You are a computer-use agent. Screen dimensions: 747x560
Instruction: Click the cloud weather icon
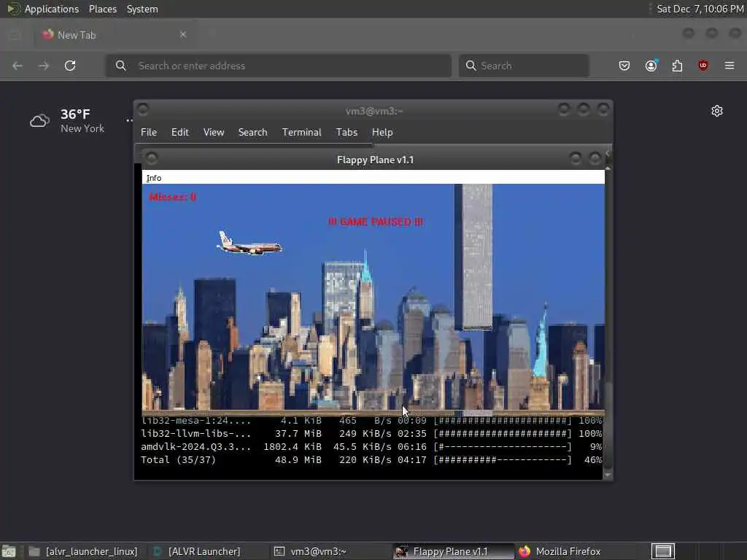[39, 121]
